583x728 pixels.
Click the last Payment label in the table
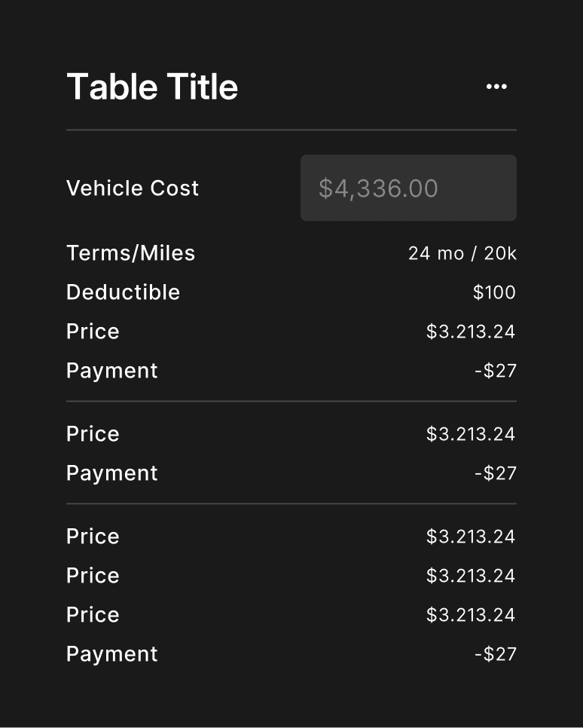(x=112, y=654)
